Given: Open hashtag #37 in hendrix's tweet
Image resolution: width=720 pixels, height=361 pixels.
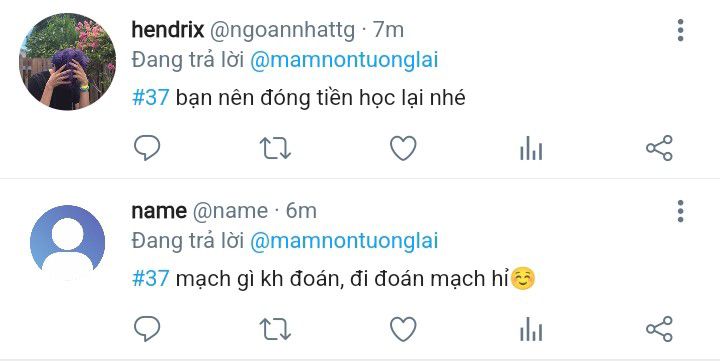Looking at the screenshot, I should coord(151,98).
